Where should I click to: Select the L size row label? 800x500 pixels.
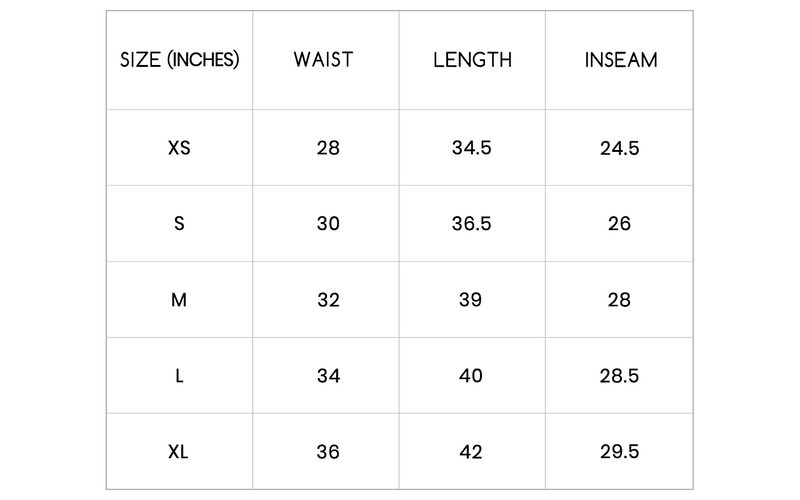click(179, 376)
